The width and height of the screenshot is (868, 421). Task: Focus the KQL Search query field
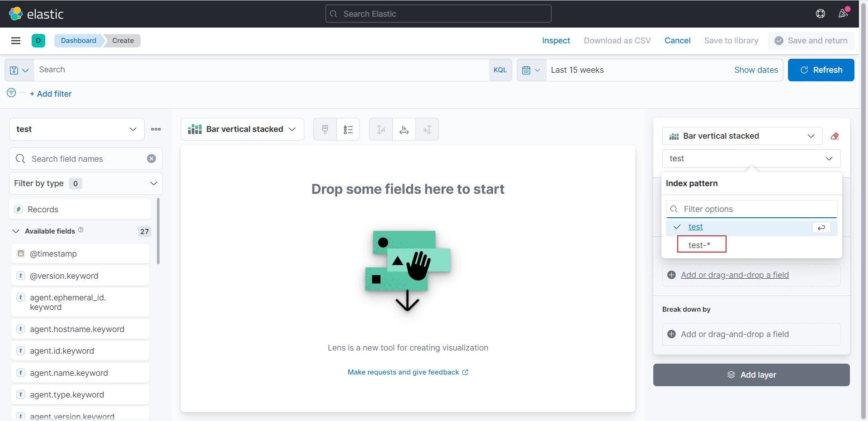pos(261,70)
